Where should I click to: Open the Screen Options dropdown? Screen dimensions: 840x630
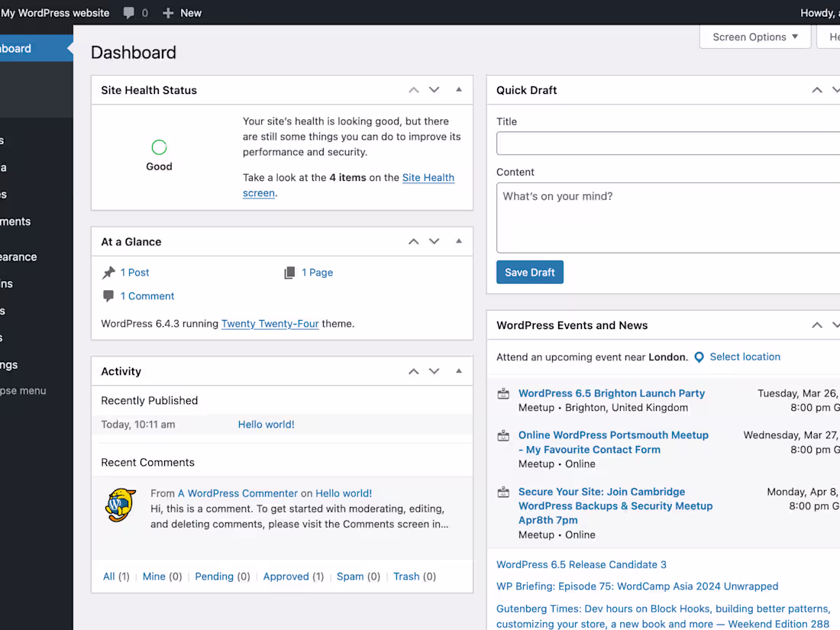(754, 36)
